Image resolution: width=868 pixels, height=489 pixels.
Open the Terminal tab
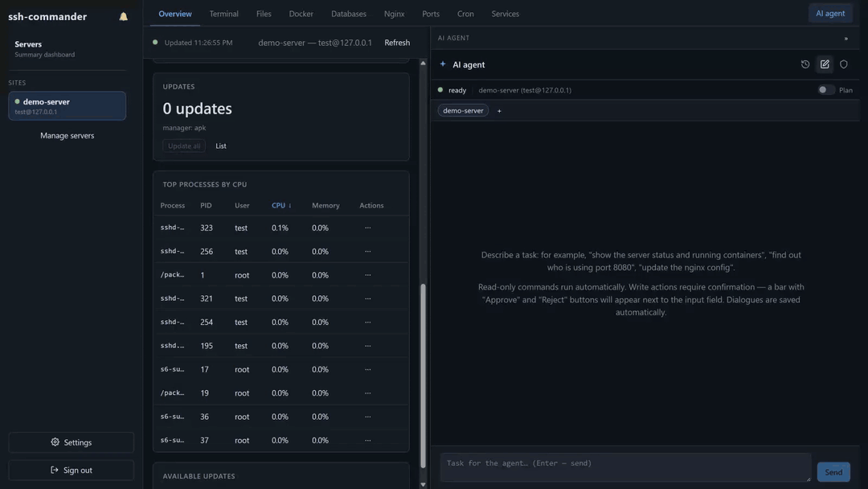[x=223, y=14]
